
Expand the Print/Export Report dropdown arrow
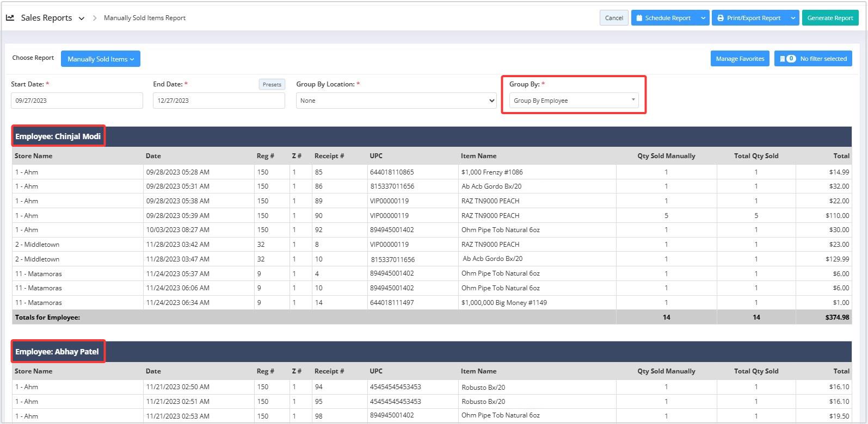793,18
